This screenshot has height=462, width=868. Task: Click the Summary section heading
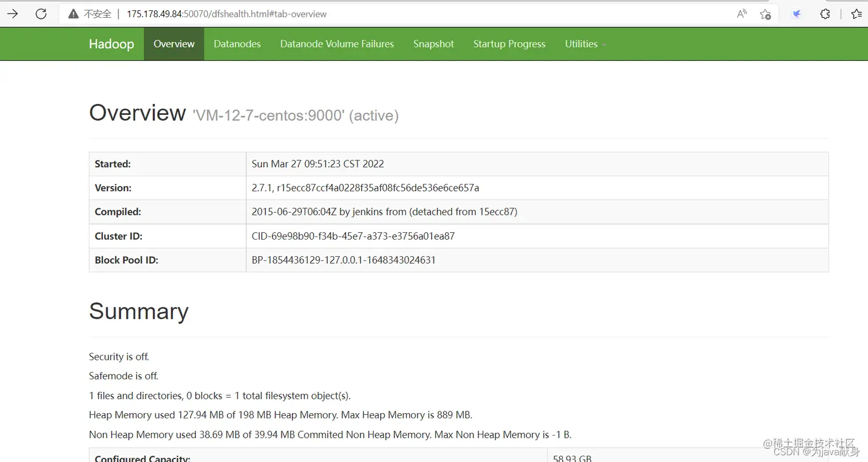tap(138, 311)
